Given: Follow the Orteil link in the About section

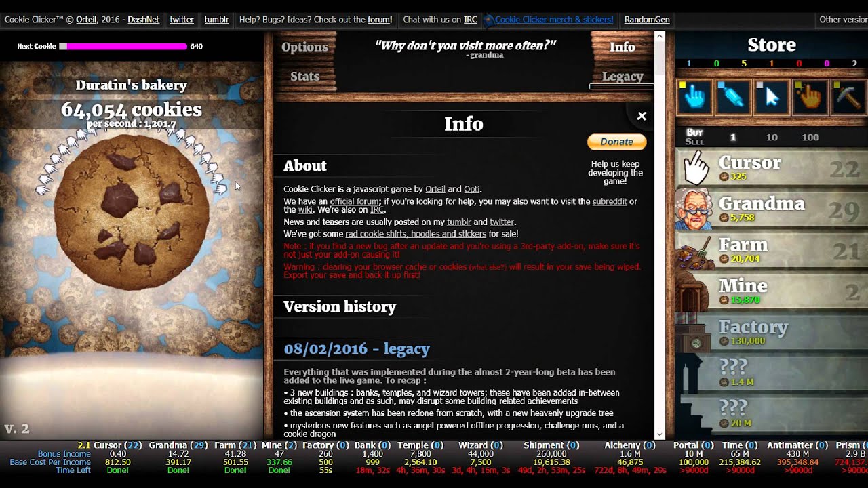Looking at the screenshot, I should pyautogui.click(x=435, y=189).
